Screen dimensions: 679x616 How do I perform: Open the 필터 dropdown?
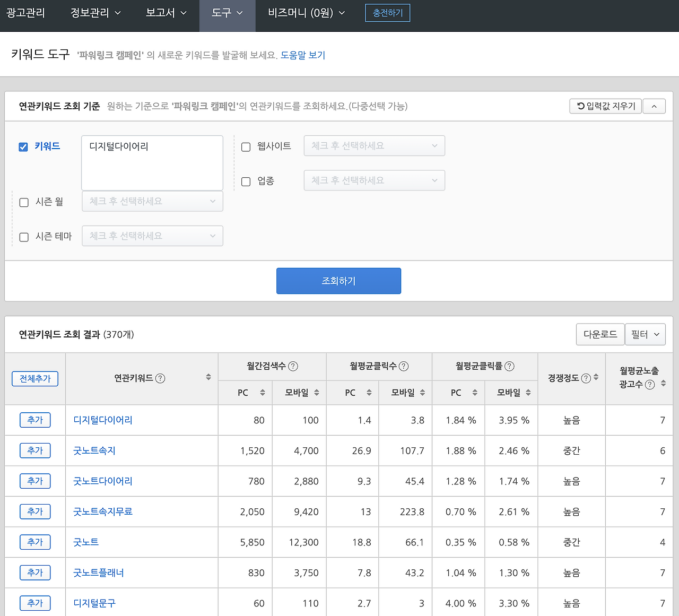(645, 334)
